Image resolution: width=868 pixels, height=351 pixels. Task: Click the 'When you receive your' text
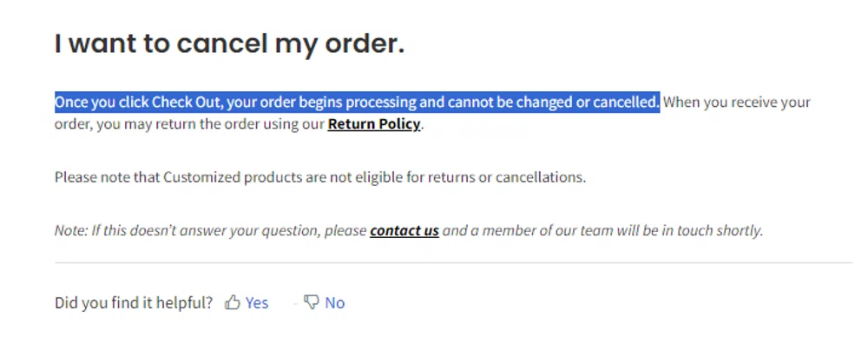coord(737,103)
